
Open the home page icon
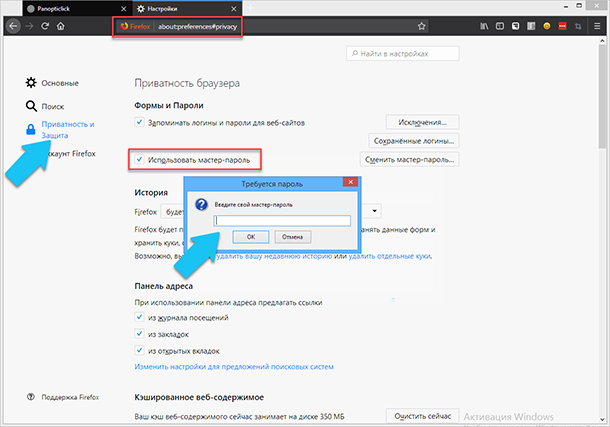point(61,26)
